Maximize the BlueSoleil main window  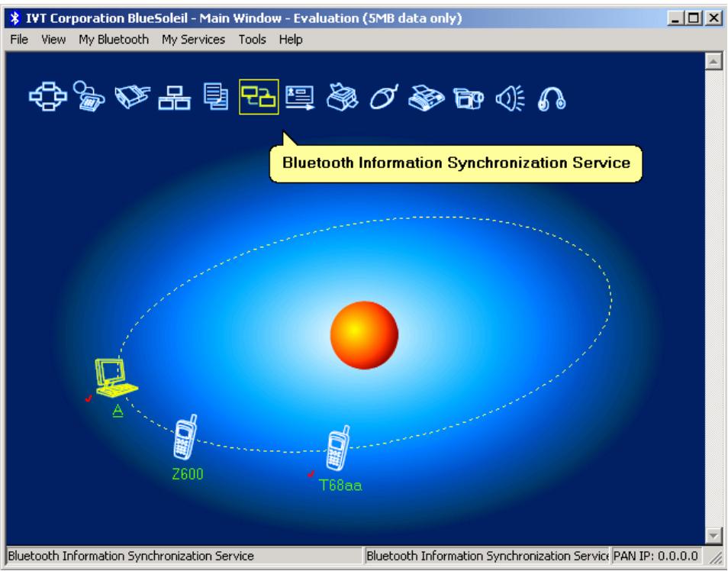pyautogui.click(x=694, y=18)
